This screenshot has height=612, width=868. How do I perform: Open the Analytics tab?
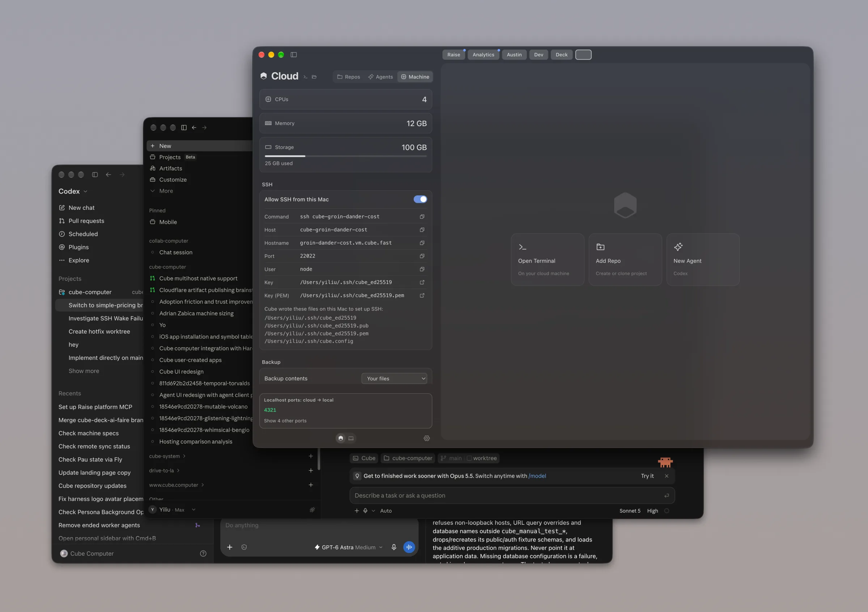[x=483, y=55]
